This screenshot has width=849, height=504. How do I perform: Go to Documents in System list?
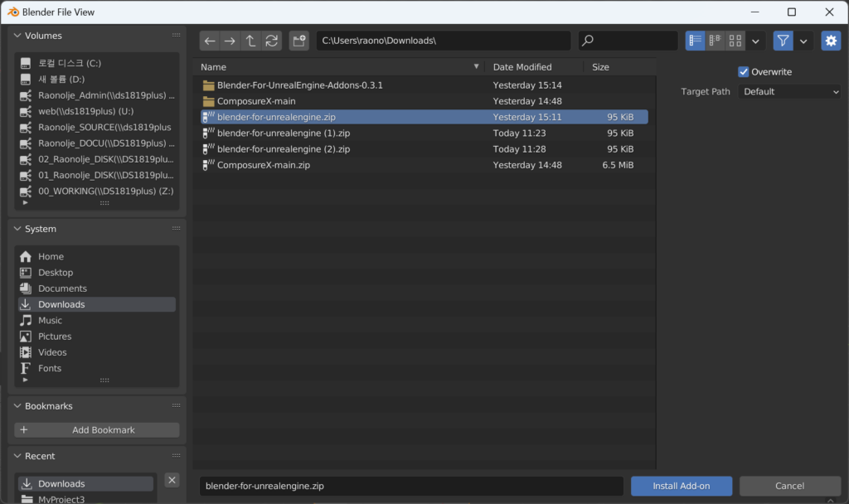pyautogui.click(x=97, y=288)
